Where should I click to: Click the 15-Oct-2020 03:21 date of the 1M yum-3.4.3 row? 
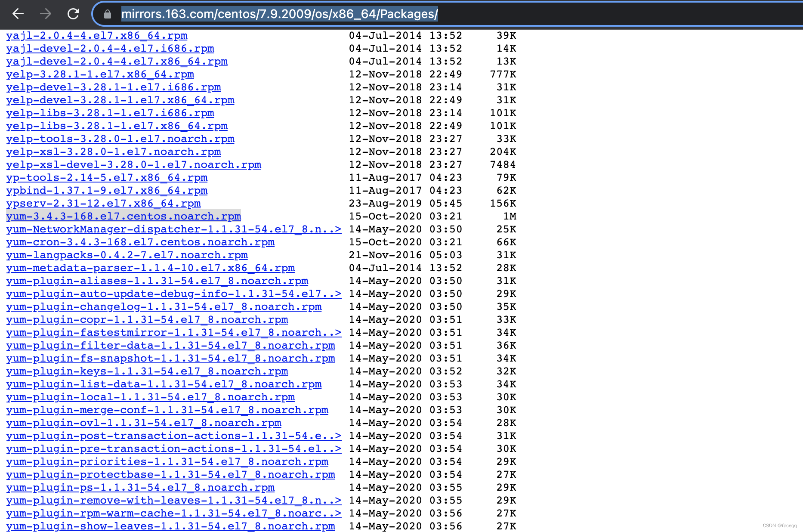click(x=405, y=217)
